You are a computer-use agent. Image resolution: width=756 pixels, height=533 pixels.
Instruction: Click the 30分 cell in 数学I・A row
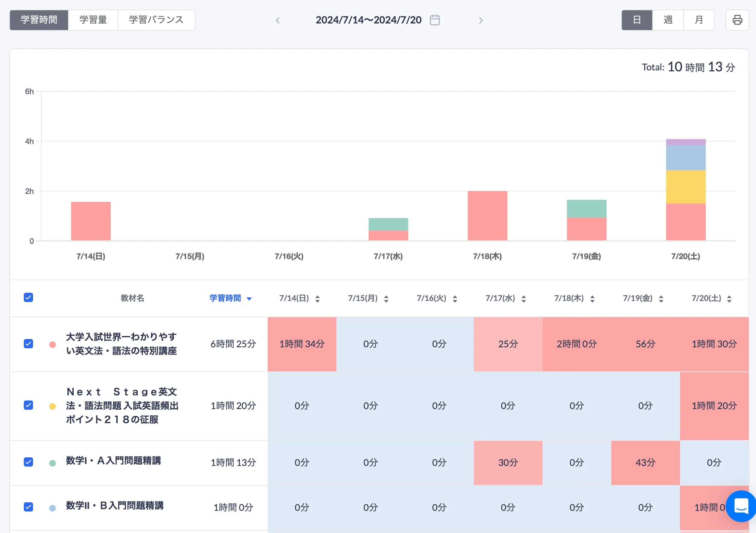pos(508,463)
